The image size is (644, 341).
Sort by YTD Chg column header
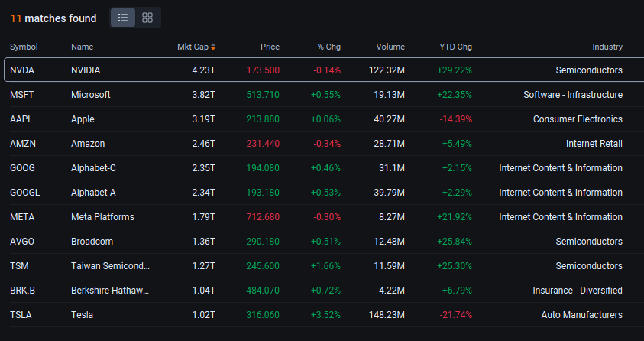[x=455, y=47]
